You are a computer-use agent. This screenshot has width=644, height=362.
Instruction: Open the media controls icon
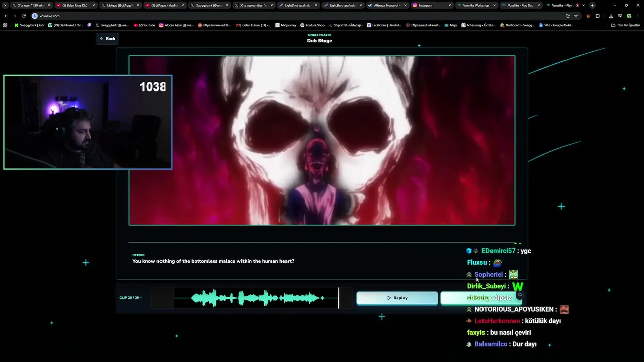tap(620, 16)
